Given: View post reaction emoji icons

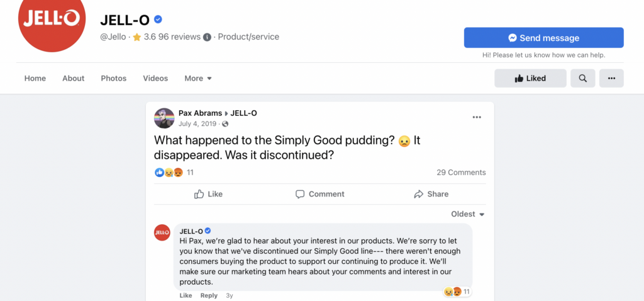Looking at the screenshot, I should pyautogui.click(x=168, y=173).
